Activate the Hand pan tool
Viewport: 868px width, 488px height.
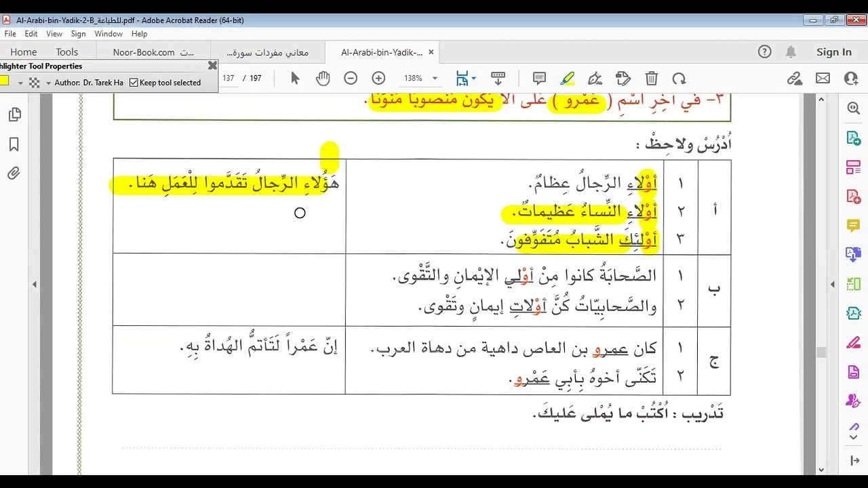click(323, 78)
